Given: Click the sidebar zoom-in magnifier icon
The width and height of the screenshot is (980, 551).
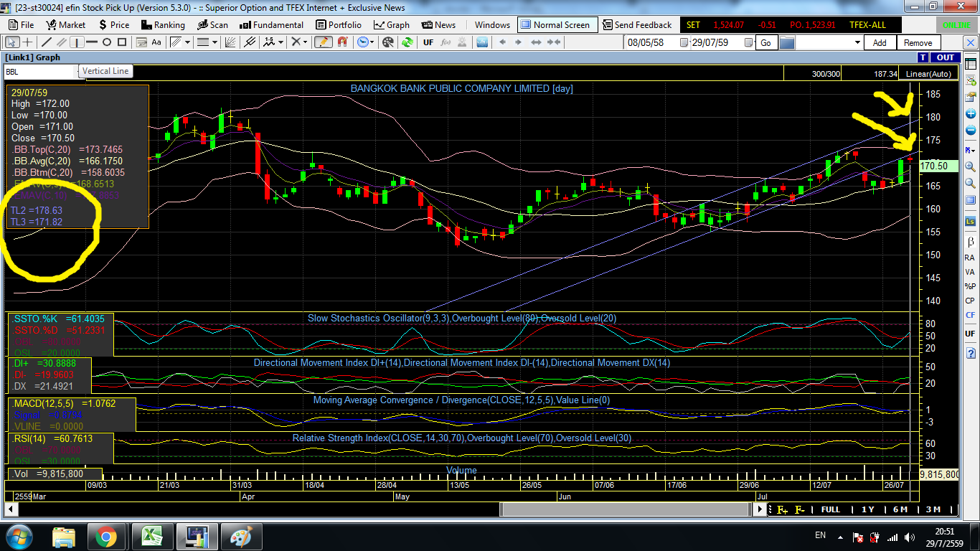Looking at the screenshot, I should point(970,166).
